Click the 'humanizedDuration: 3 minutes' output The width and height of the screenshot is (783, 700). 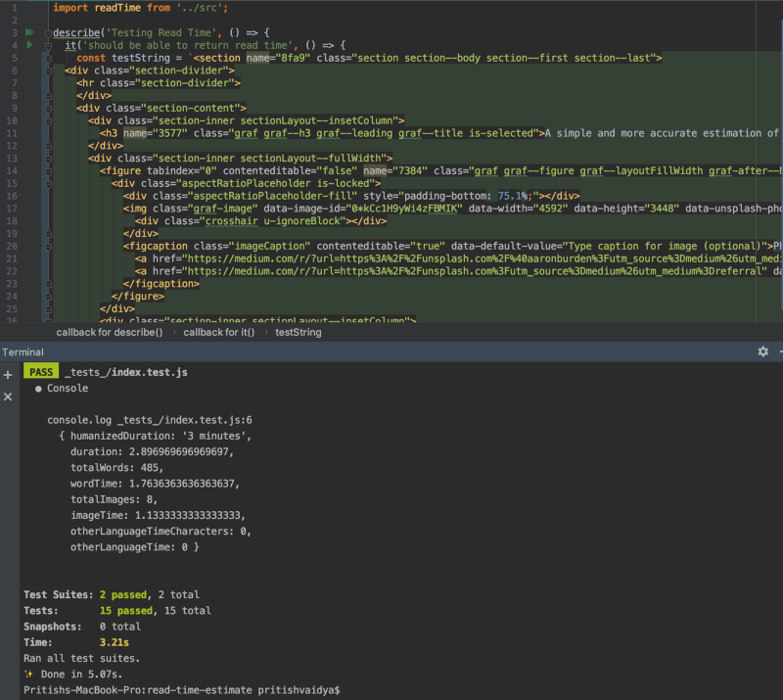coord(161,436)
